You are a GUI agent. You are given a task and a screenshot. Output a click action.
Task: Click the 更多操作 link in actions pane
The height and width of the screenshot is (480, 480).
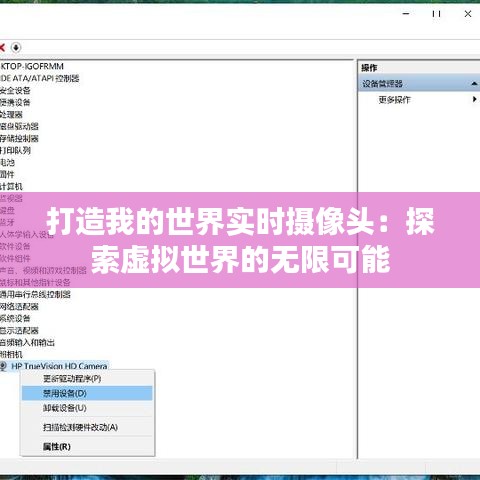(394, 99)
